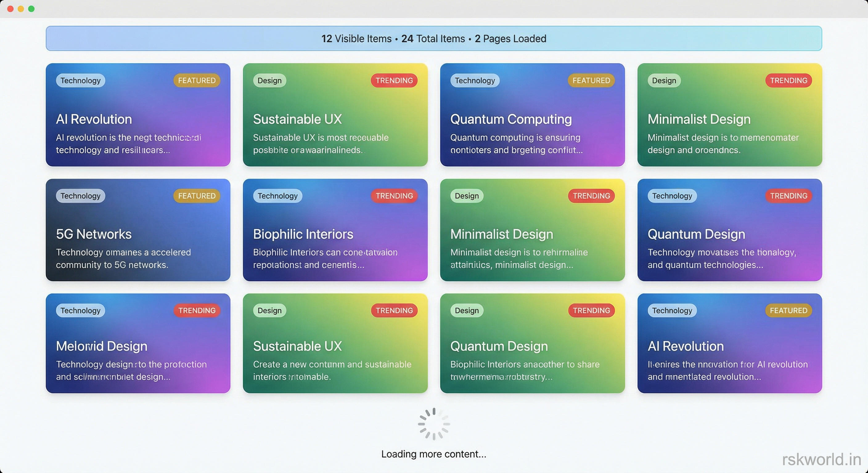Click description 'Biophilic Interiors anacother to share'
The height and width of the screenshot is (473, 868).
tap(525, 364)
